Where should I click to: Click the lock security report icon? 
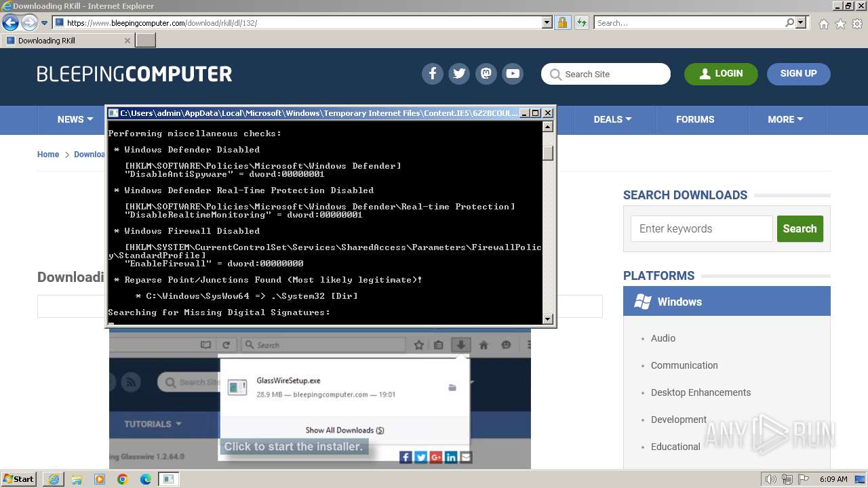(x=563, y=23)
